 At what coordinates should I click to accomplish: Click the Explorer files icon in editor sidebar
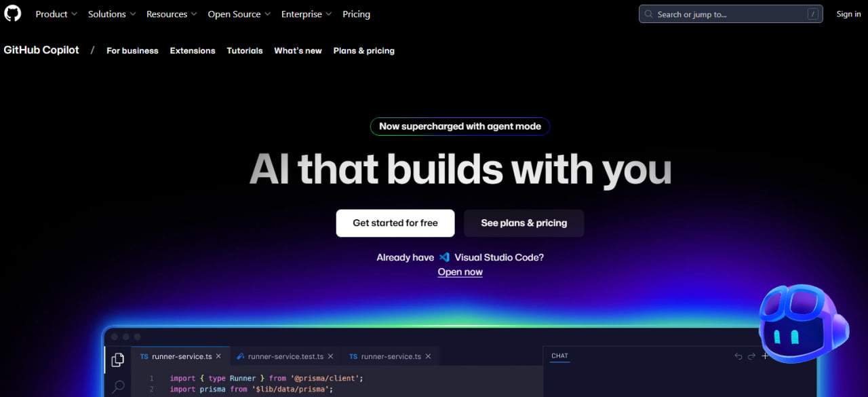(118, 360)
